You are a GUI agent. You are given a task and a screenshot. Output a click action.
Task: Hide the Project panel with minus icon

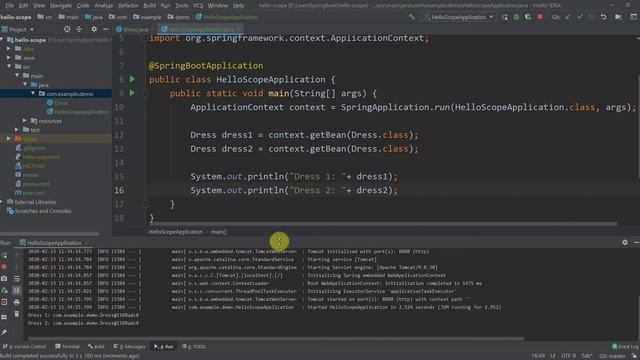click(x=106, y=29)
